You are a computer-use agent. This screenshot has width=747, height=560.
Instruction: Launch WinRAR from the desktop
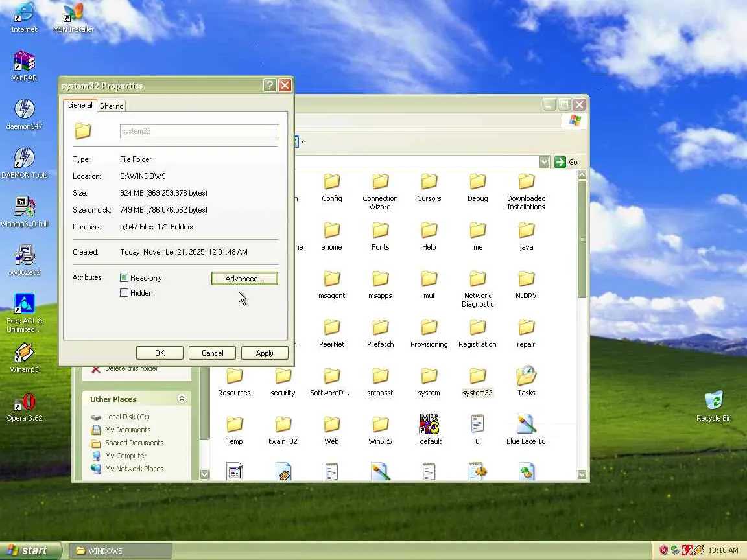[x=24, y=65]
